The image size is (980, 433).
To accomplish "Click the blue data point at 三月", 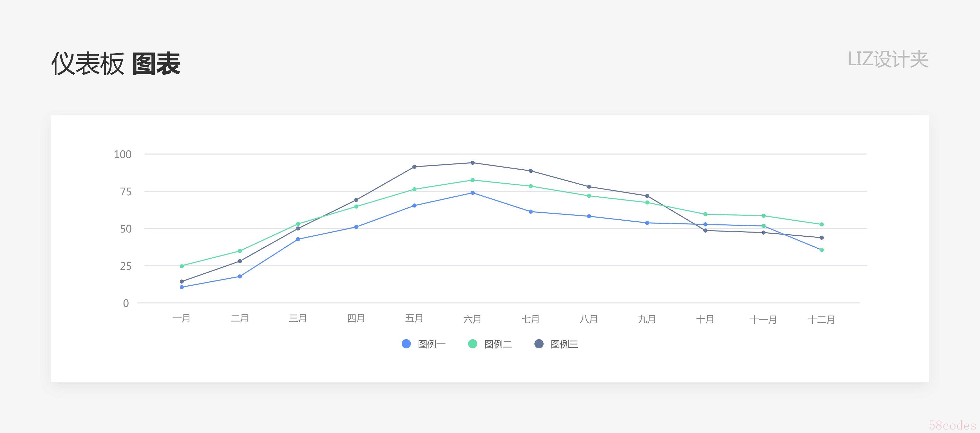I will tap(298, 239).
